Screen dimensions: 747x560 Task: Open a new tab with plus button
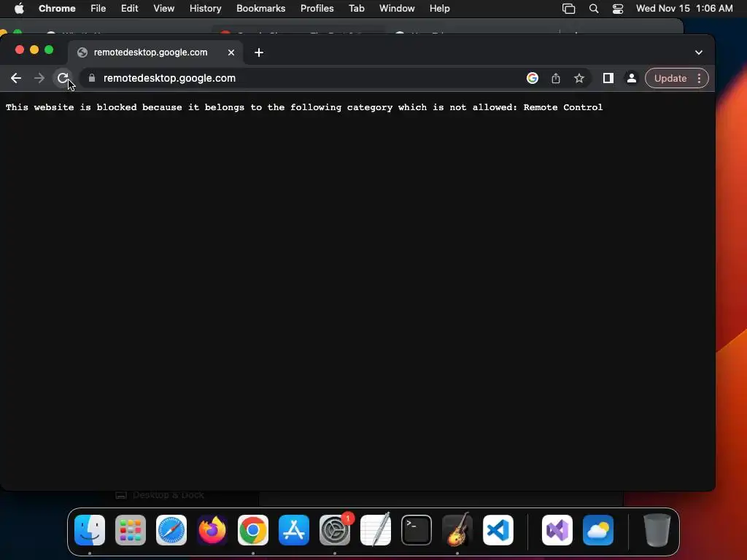coord(259,52)
